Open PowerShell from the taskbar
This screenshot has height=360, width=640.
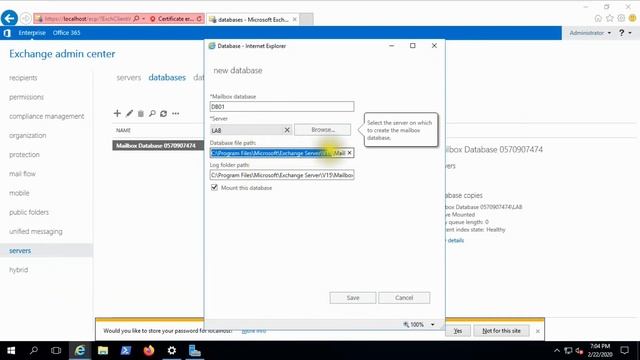point(126,351)
